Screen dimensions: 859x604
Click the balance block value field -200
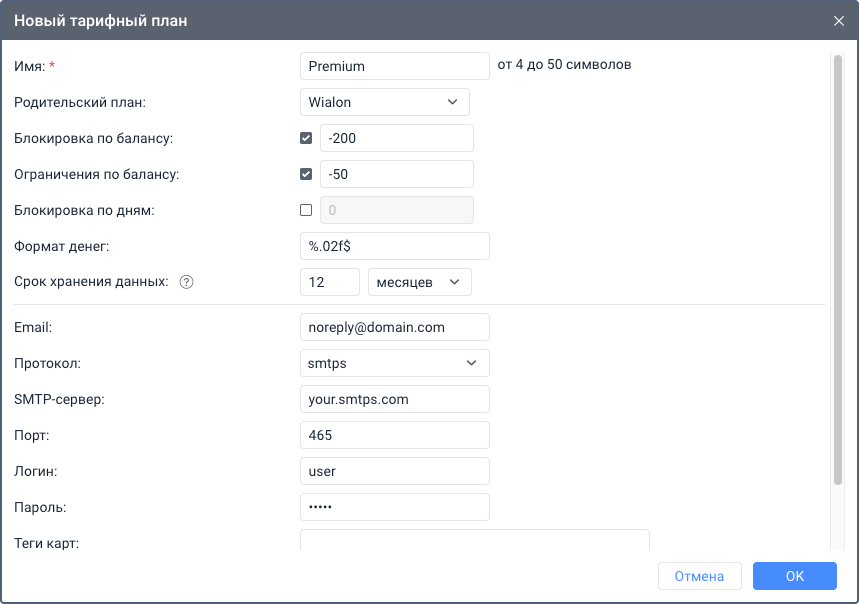(x=396, y=138)
